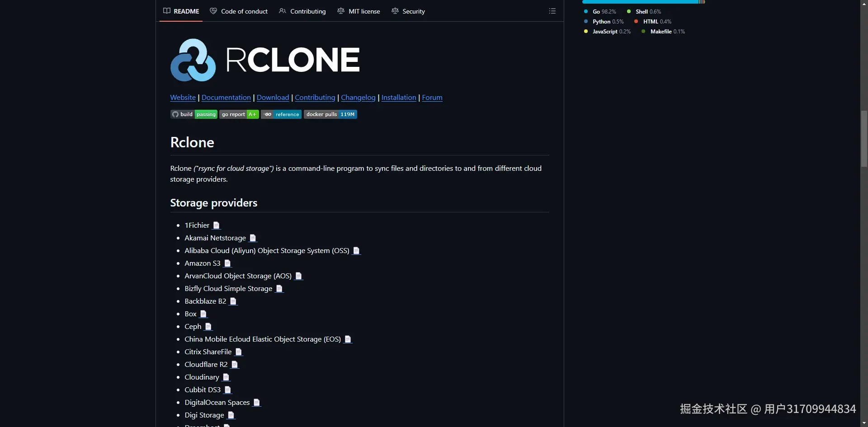Screen dimensions: 868x427
Task: Click the "1Fichier" list item text
Action: 197,225
